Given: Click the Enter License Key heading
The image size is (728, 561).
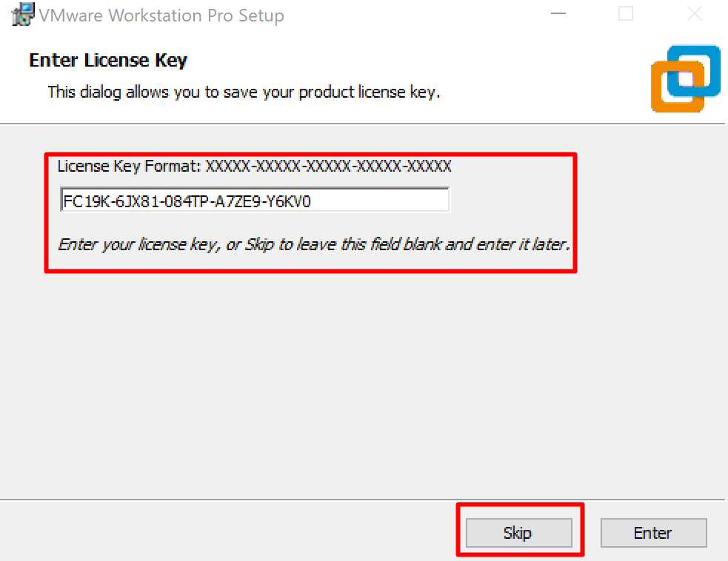Looking at the screenshot, I should coord(108,60).
